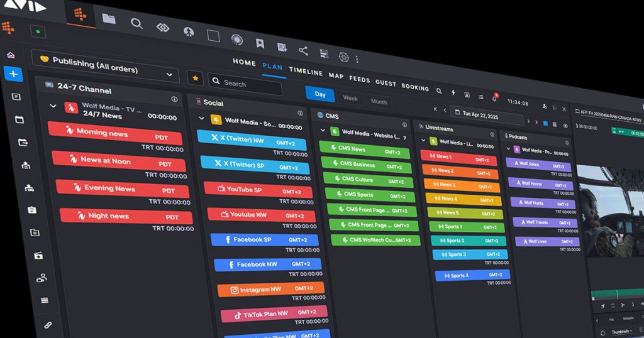This screenshot has height=338, width=644.
Task: Click the info icon in 24-7 Channel header
Action: pyautogui.click(x=174, y=99)
